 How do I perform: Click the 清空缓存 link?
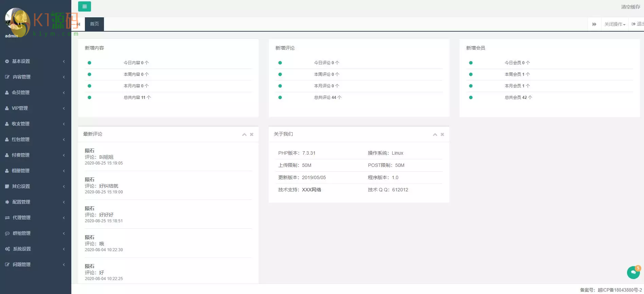pos(631,7)
